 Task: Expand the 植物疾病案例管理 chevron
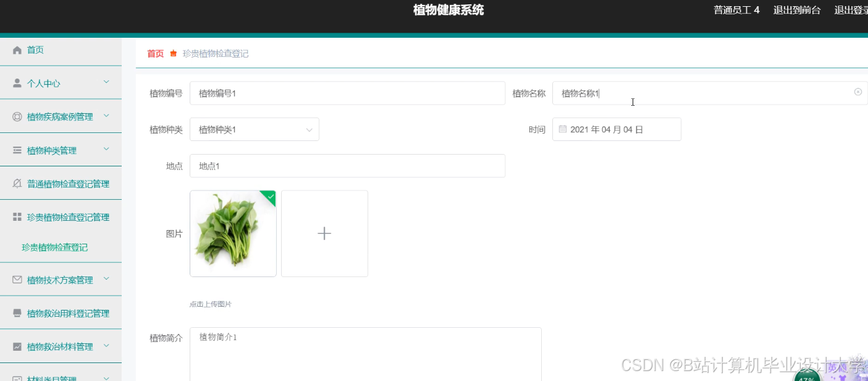tap(106, 116)
